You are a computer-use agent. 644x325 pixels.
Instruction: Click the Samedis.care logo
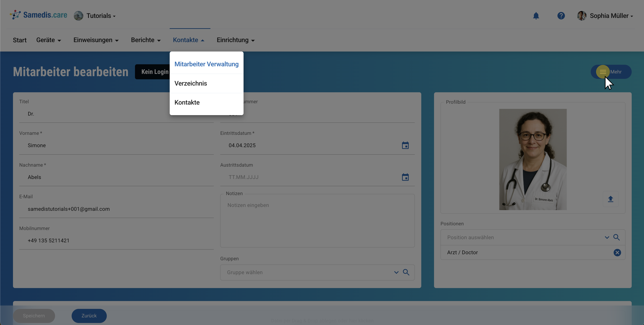[x=39, y=15]
